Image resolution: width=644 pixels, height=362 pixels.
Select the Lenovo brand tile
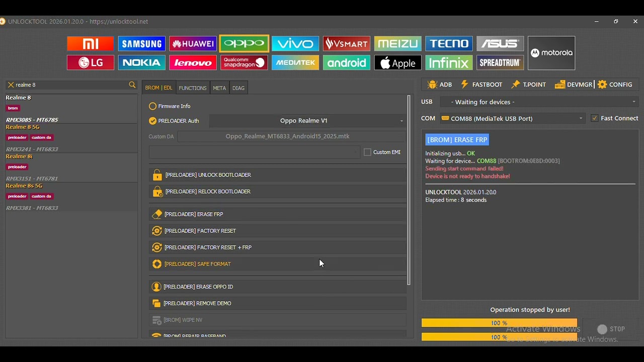tap(193, 62)
